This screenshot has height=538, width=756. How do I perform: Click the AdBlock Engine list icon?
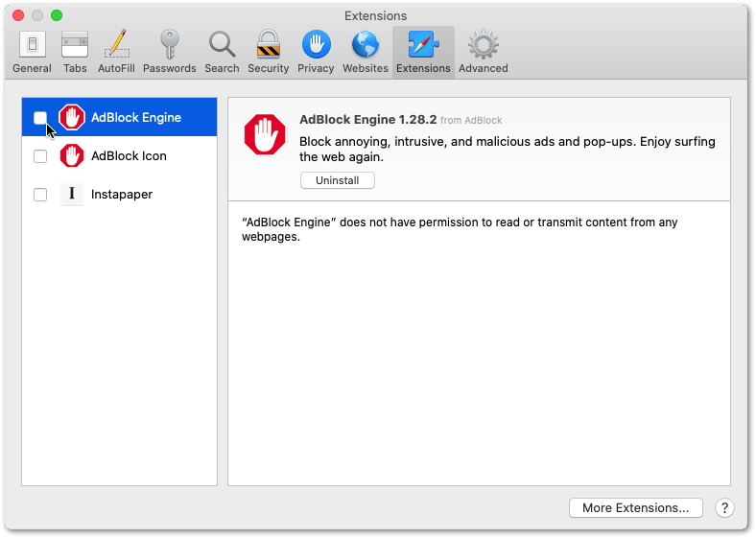[x=72, y=117]
